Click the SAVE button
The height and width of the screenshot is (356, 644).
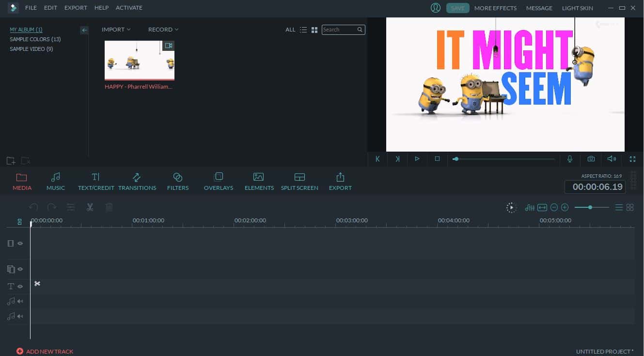coord(457,8)
